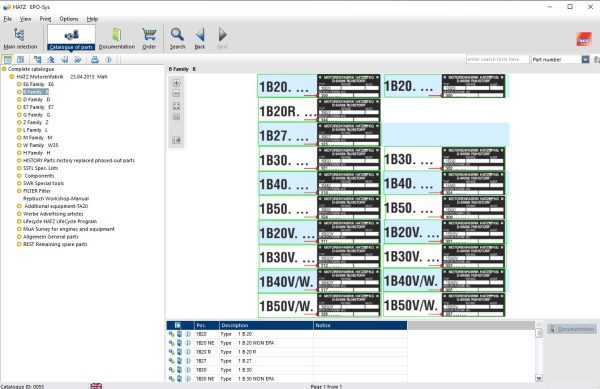Click the document icon in row 1B27

[x=179, y=361]
